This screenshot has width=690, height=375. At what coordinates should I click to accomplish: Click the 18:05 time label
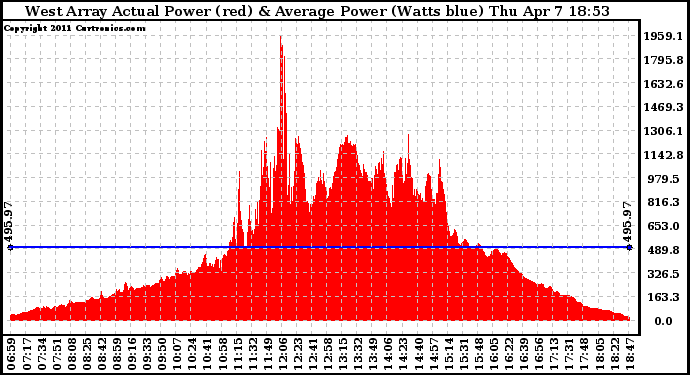(599, 354)
